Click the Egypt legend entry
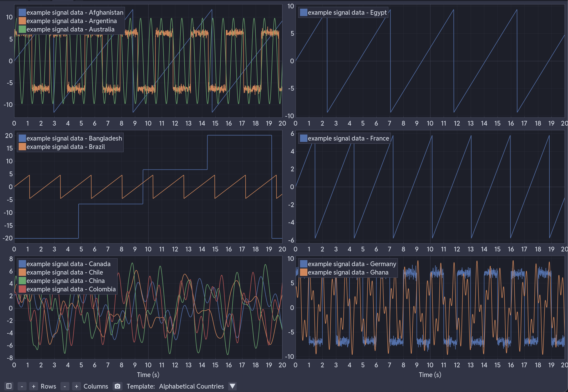The width and height of the screenshot is (568, 392). pos(347,12)
